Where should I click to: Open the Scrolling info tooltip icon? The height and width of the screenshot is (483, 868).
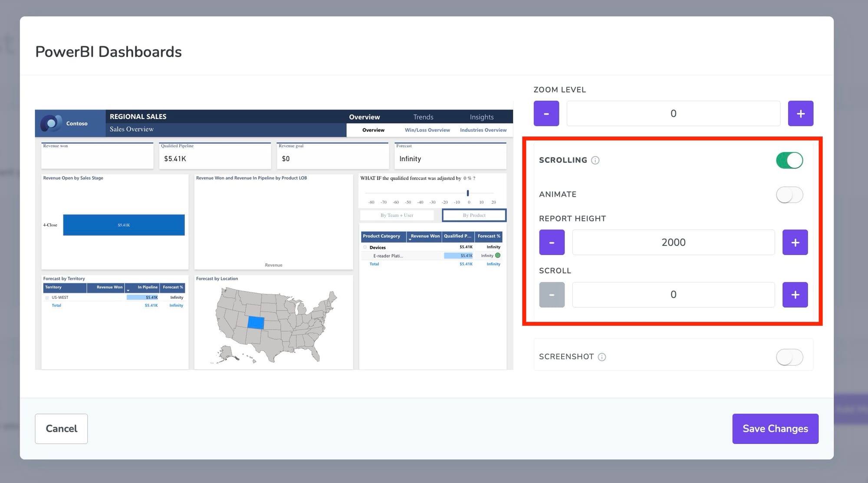(595, 160)
